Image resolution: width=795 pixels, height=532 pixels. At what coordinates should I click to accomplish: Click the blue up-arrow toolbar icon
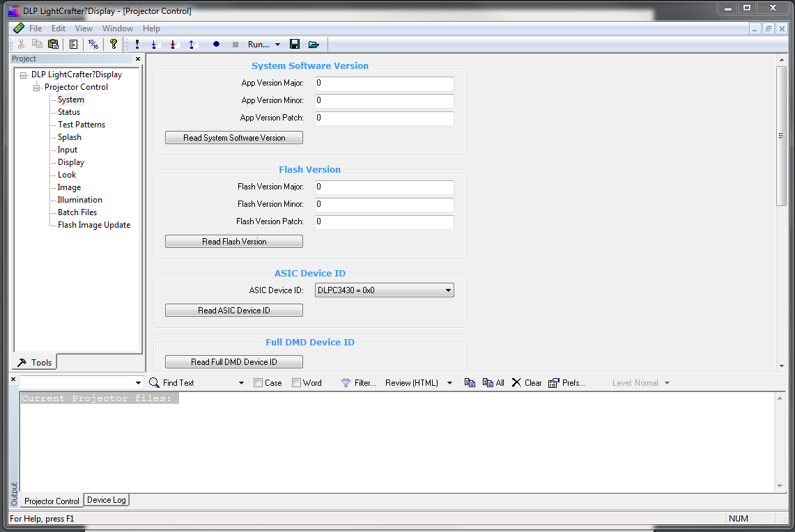tap(191, 45)
